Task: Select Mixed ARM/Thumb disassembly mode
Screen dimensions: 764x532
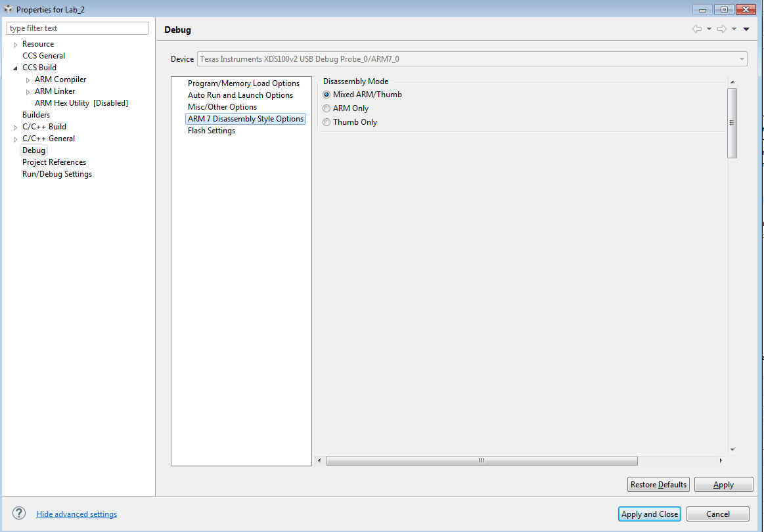Action: click(x=326, y=95)
